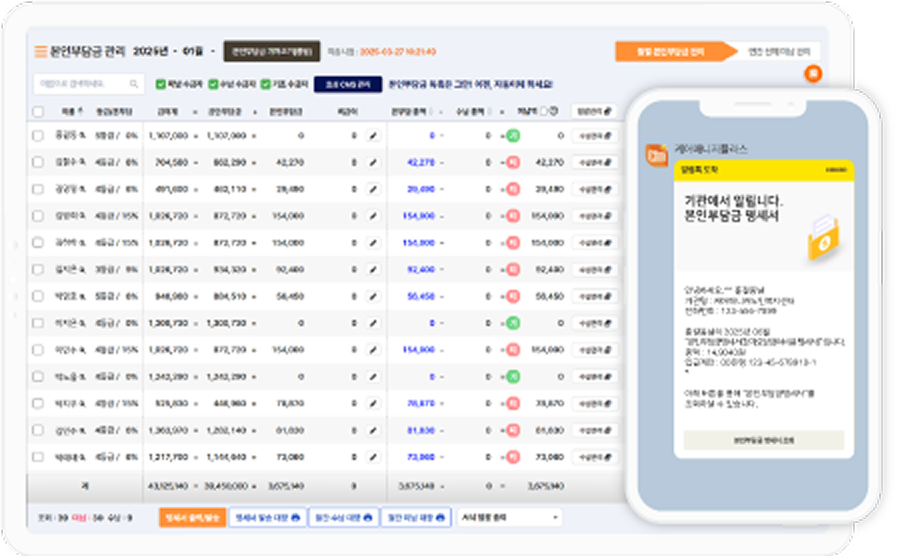Toggle the first green filter checkbox
920x556 pixels.
tap(160, 84)
